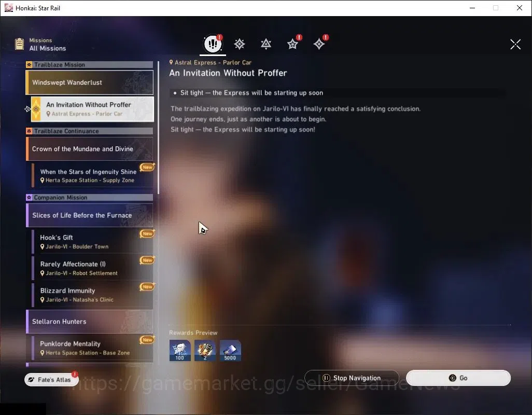Minimize the Honkai: Star Rail window
Image resolution: width=532 pixels, height=415 pixels.
[472, 8]
